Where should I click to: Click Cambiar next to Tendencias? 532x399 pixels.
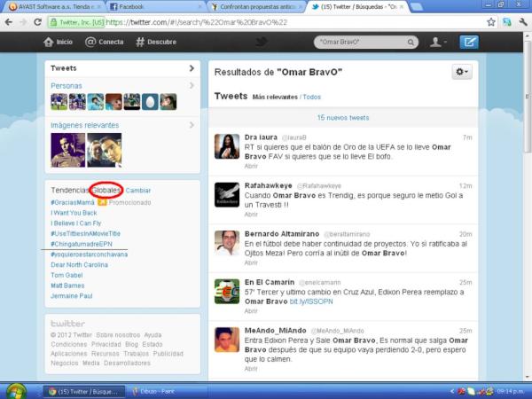[x=138, y=191]
